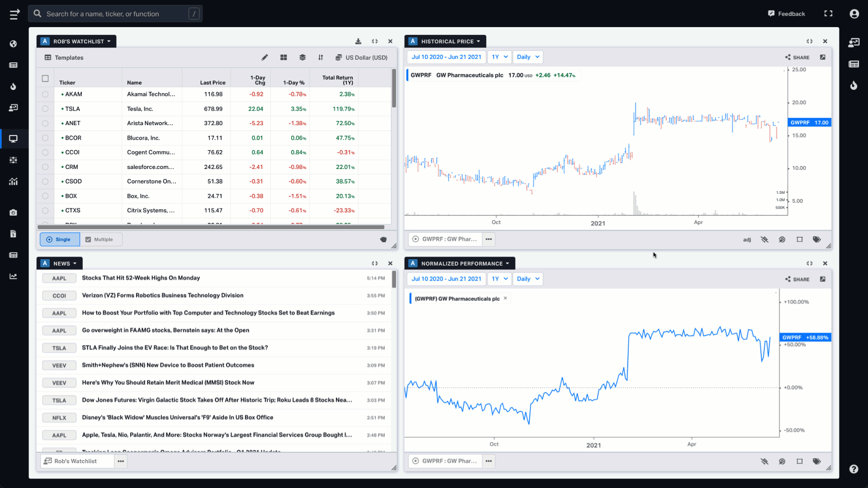Click SHARE in the Normalized Performance panel
Viewport: 868px width, 488px height.
(x=797, y=279)
